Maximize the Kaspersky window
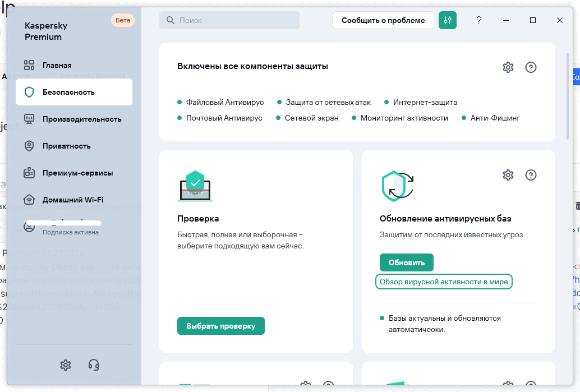 (x=533, y=20)
